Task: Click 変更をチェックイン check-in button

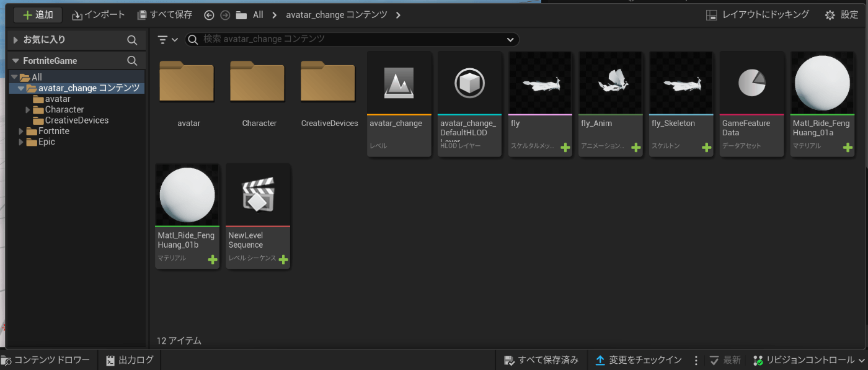Action: click(x=639, y=360)
